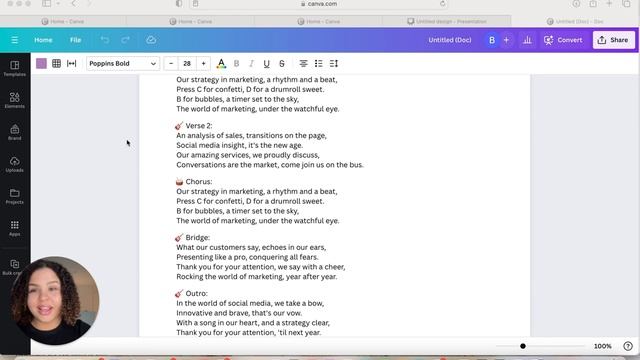
Task: Toggle bulleted list formatting
Action: tap(318, 63)
